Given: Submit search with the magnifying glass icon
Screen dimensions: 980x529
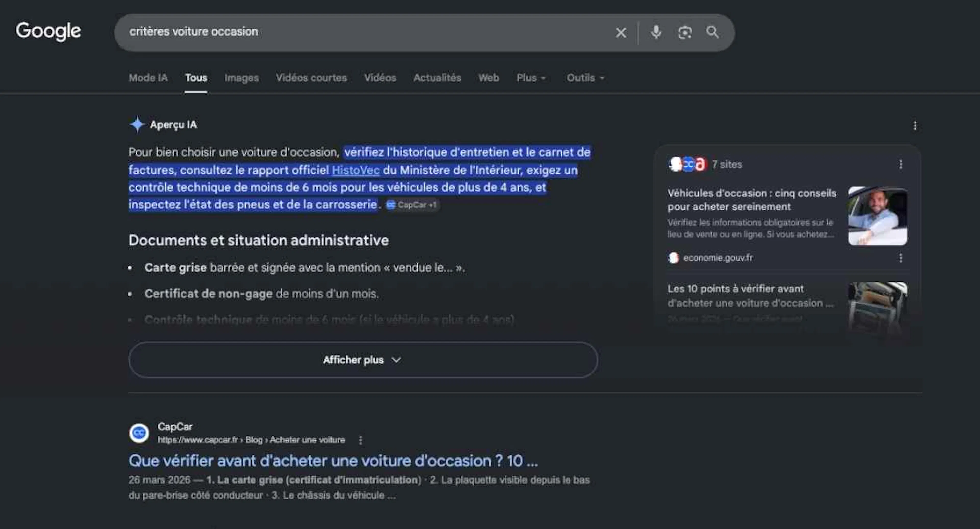Looking at the screenshot, I should pos(713,32).
